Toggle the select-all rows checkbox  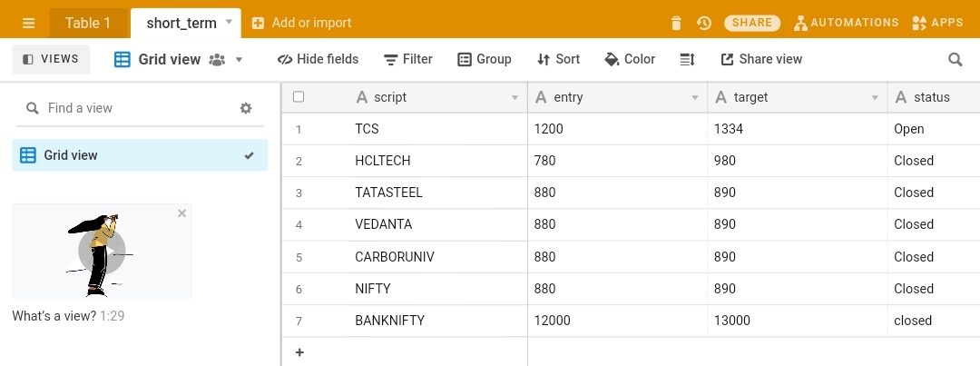pos(299,97)
